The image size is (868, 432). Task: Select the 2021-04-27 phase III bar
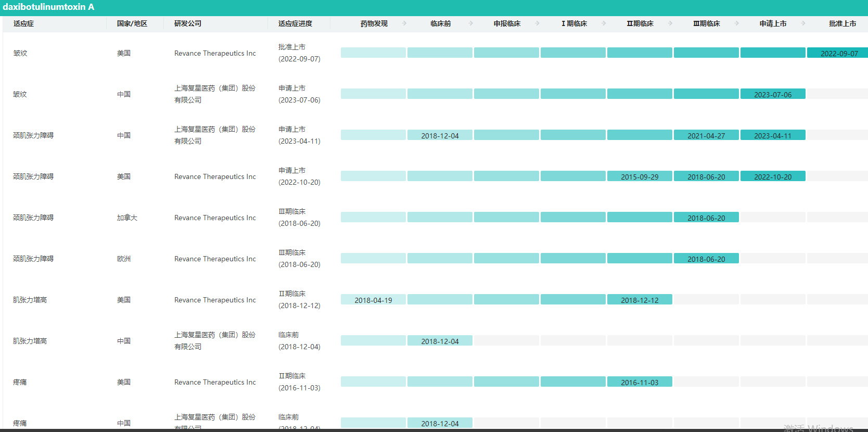click(x=706, y=135)
